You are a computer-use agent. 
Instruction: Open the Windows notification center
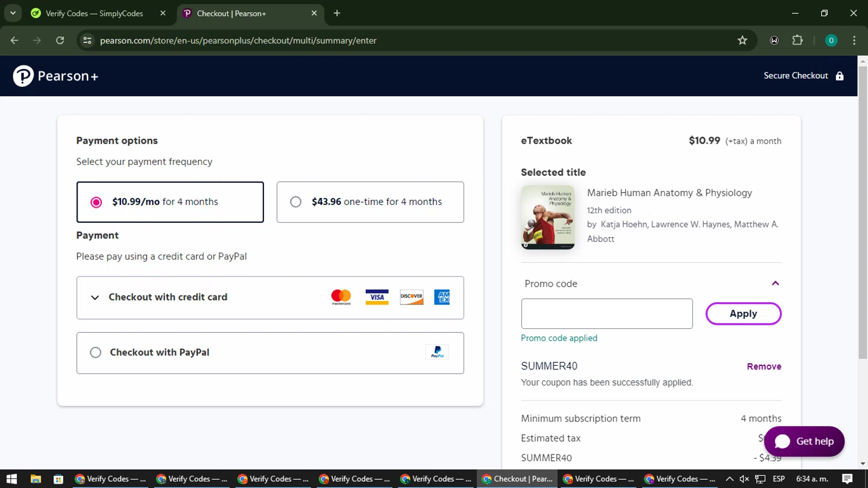tap(847, 479)
